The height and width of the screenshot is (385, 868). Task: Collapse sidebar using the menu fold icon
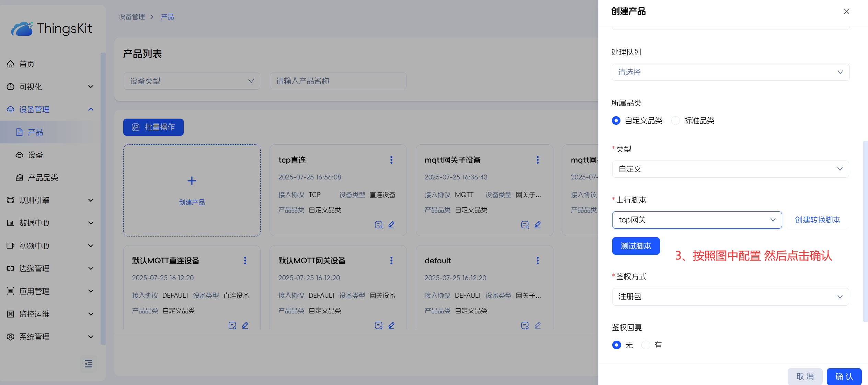click(88, 364)
